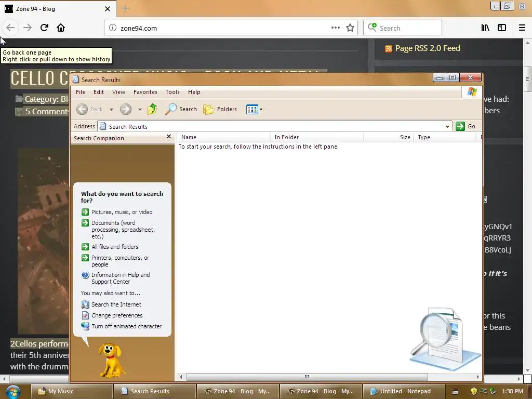Reload the zone94.com page

click(44, 28)
